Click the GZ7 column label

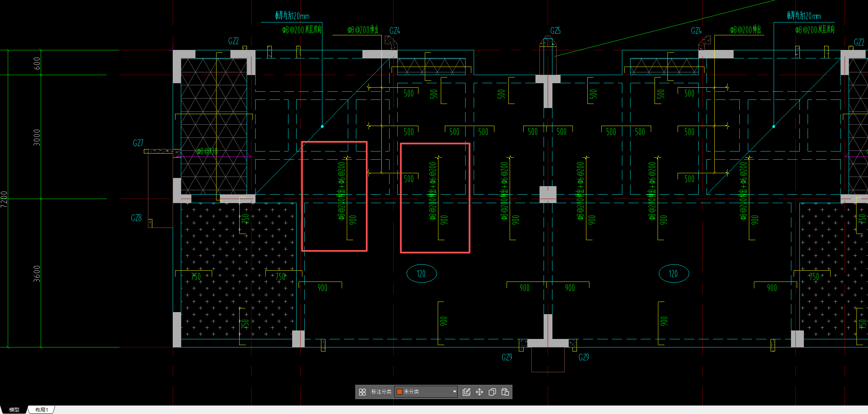(138, 143)
